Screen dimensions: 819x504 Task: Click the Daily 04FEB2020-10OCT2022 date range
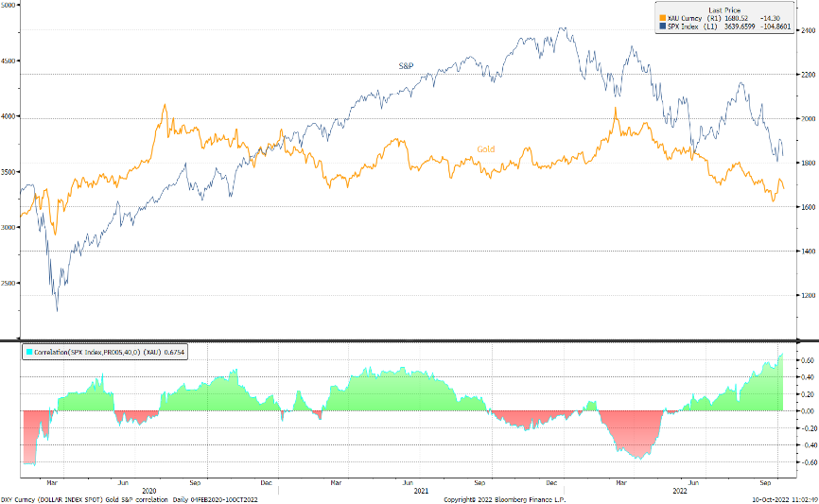pyautogui.click(x=216, y=500)
